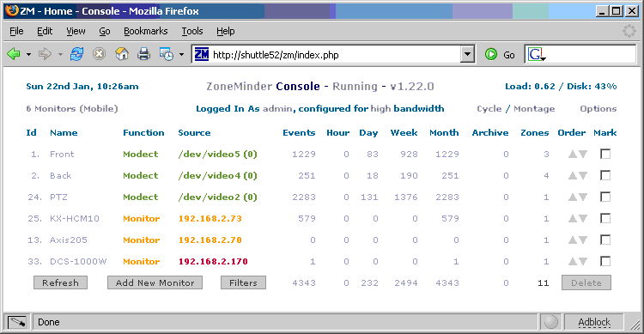Click the Firefox Back arrow button
The image size is (644, 334).
tap(14, 54)
